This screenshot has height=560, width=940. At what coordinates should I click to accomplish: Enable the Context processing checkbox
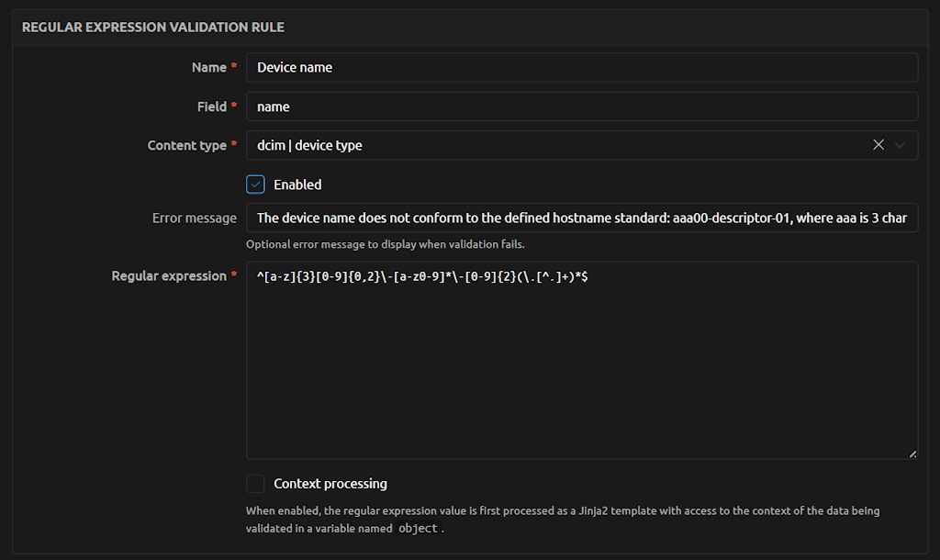pos(255,484)
